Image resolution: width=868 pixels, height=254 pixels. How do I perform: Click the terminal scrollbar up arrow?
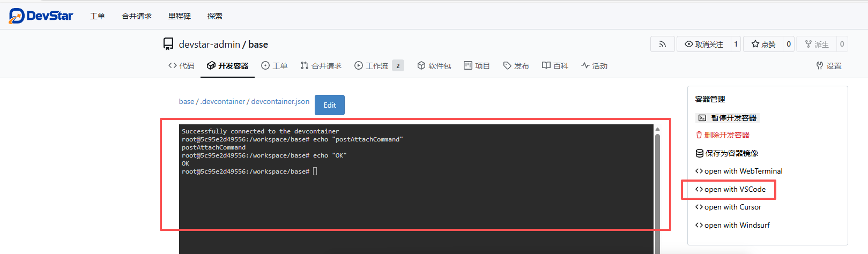click(x=657, y=129)
